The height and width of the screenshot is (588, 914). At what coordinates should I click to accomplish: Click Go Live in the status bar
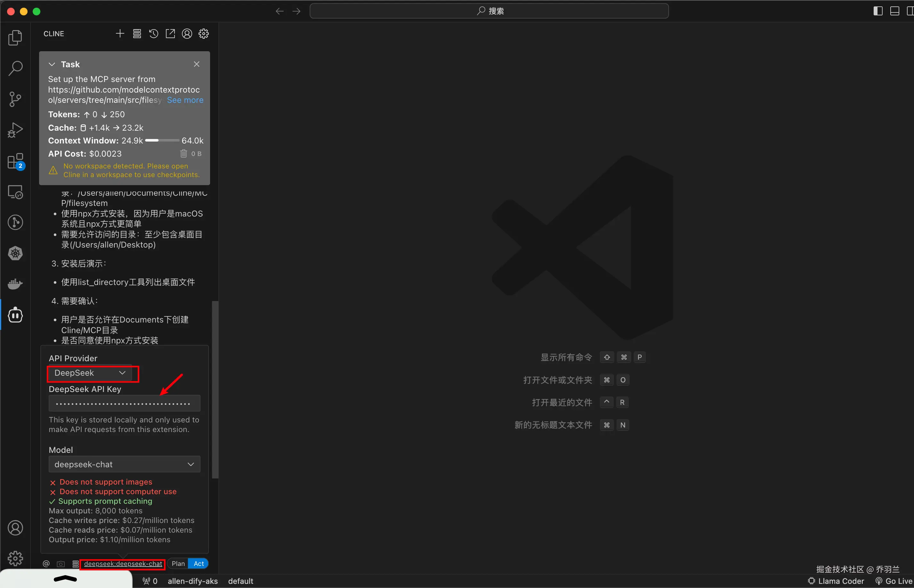tap(894, 581)
